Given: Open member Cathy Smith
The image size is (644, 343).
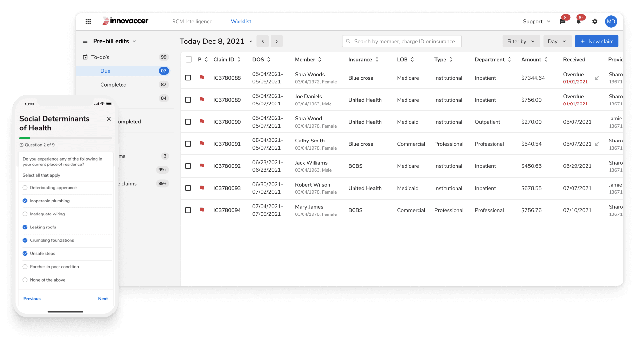Looking at the screenshot, I should pos(310,141).
